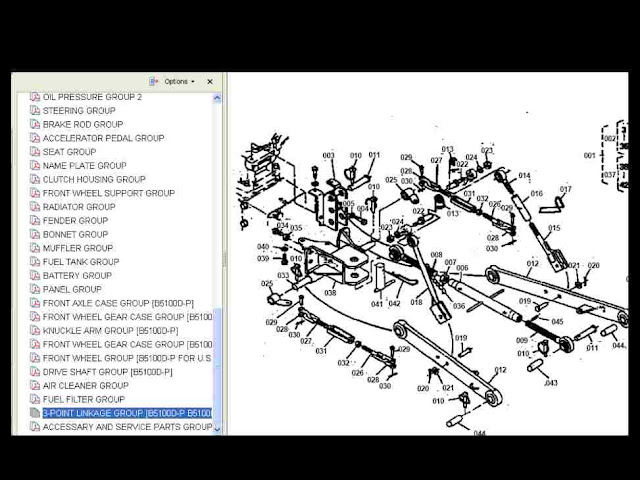The image size is (640, 480).
Task: Click the panel splitter handle beside bookmarks
Action: [224, 260]
